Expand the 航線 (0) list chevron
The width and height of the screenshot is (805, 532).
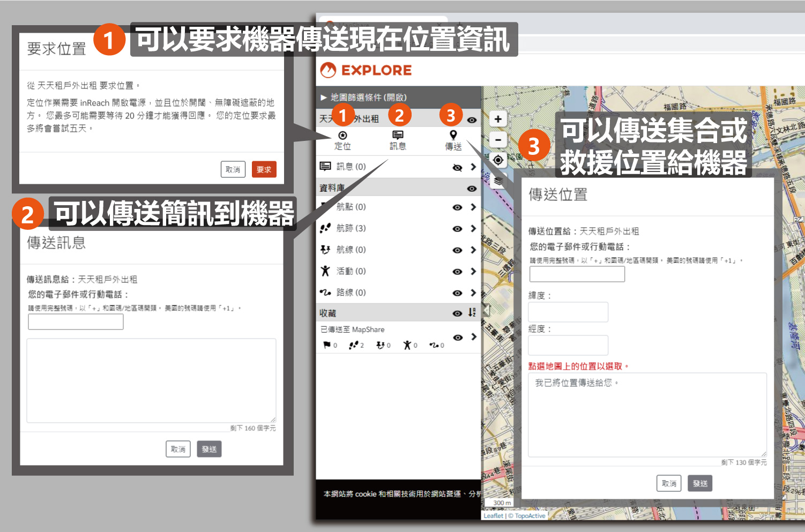[x=473, y=250]
